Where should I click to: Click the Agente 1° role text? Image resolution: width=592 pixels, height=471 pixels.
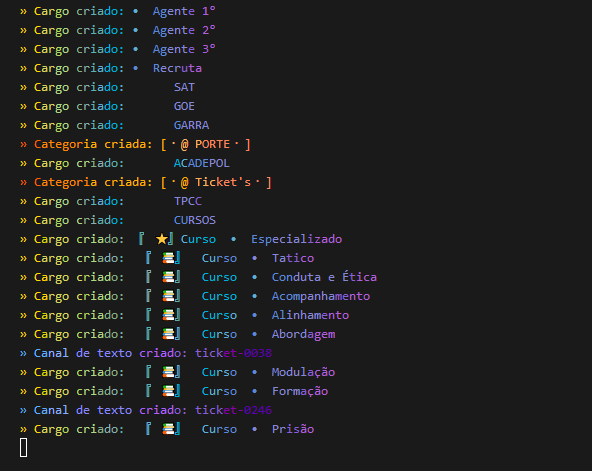pos(184,11)
